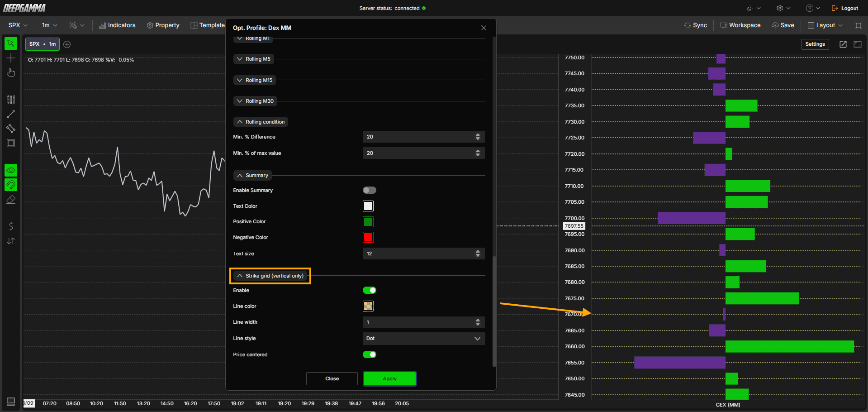Screen dimensions: 868x412
Task: Toggle the strike grid Enable switch
Action: [370, 290]
